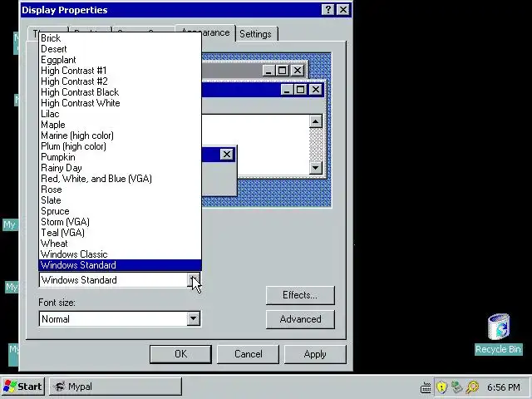Select the Brick color scheme
Viewport: 532px width, 399px height.
point(120,38)
